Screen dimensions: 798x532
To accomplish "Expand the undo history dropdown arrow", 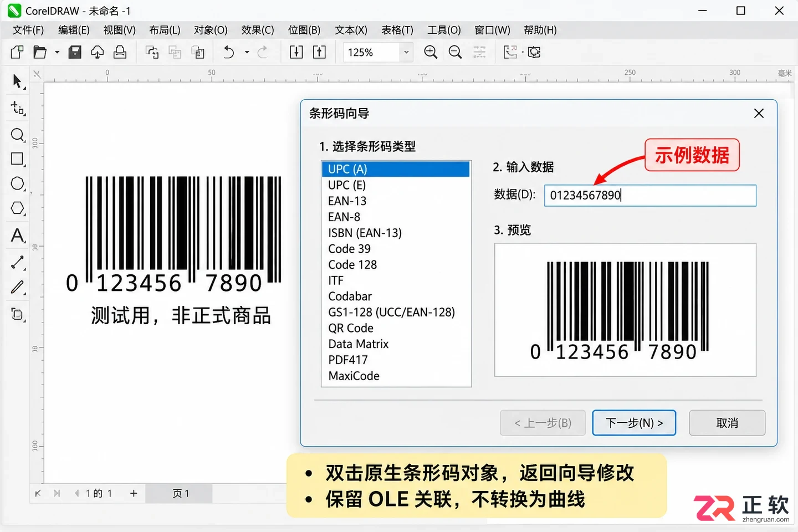I will pyautogui.click(x=247, y=52).
